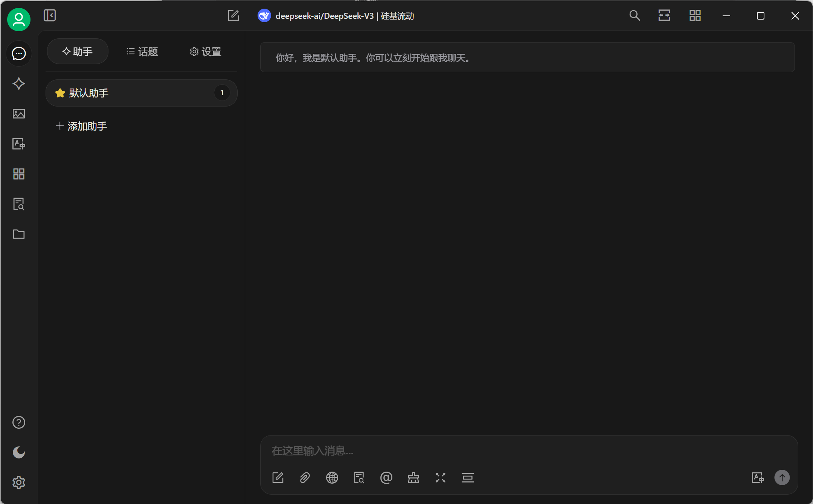The image size is (813, 504).
Task: Open the deepseek-ai/DeepSeek-V3 model selector
Action: (336, 16)
